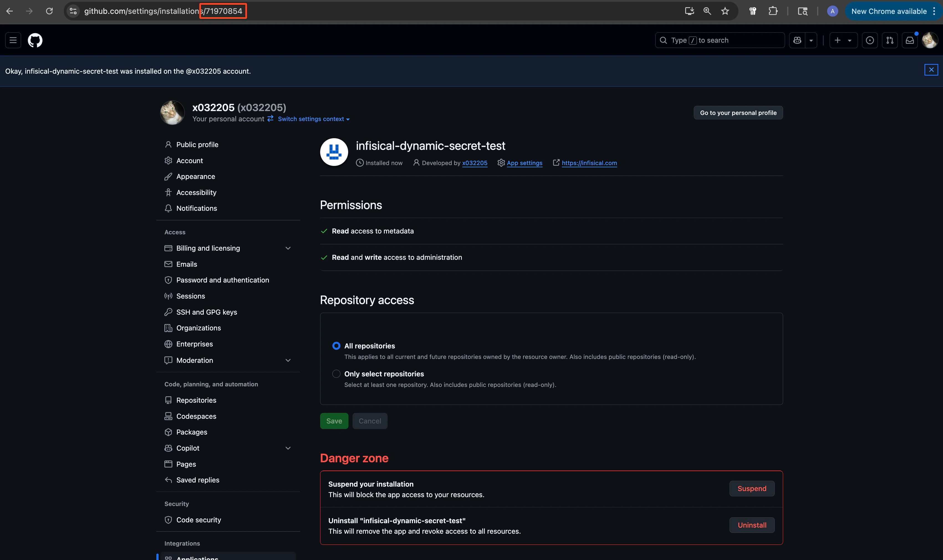Expand the Copilot chevron in sidebar
Viewport: 943px width, 560px height.
point(288,448)
